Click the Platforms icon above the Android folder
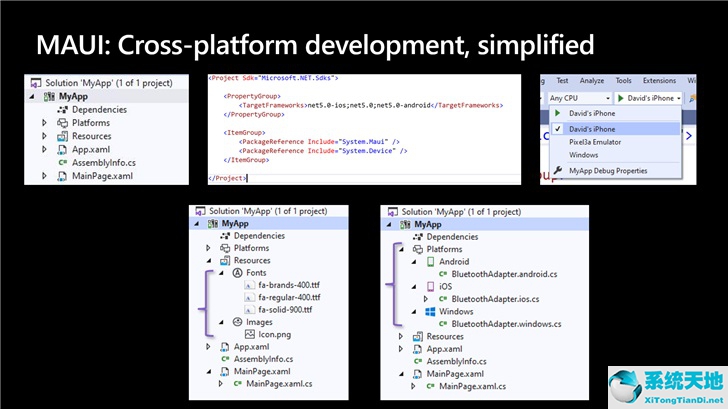This screenshot has width=728, height=409. [418, 249]
